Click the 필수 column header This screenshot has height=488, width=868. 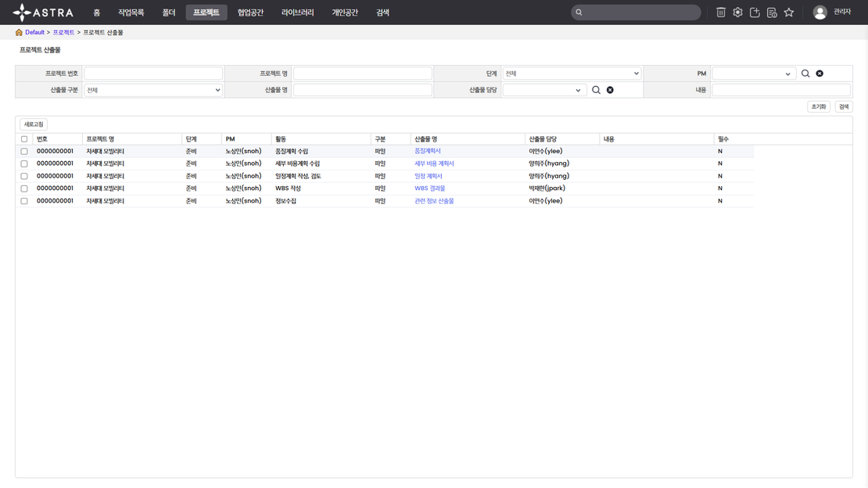(723, 139)
